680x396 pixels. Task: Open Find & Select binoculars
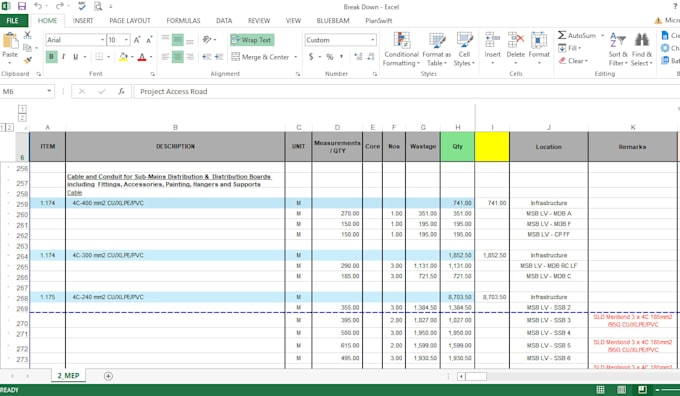[642, 49]
